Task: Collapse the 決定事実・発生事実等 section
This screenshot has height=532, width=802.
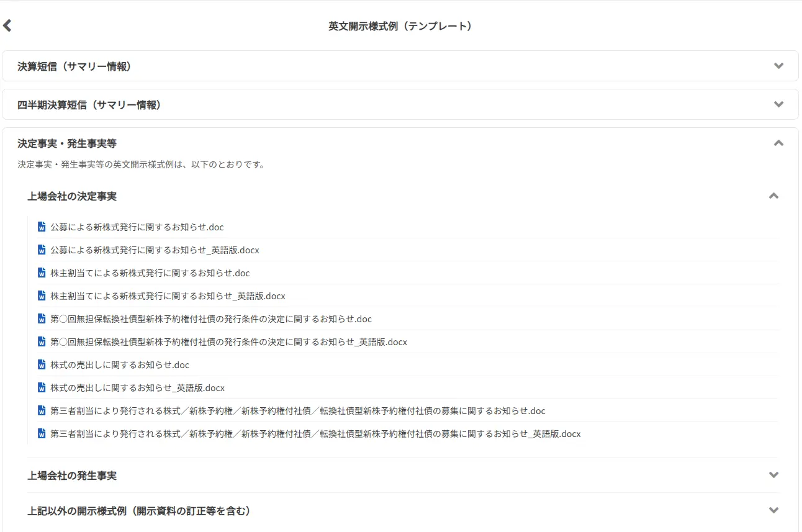Action: click(x=778, y=143)
